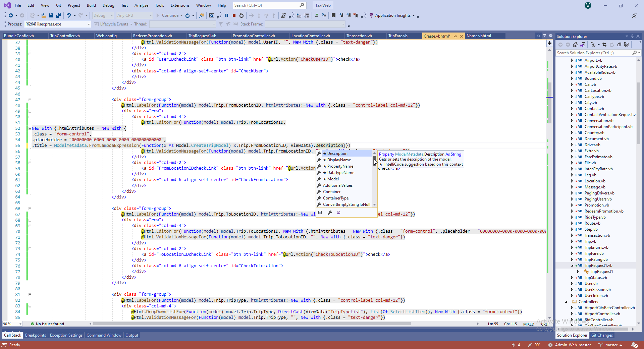Open the Extensions menu
Screen dimensions: 644x349
pos(180,5)
